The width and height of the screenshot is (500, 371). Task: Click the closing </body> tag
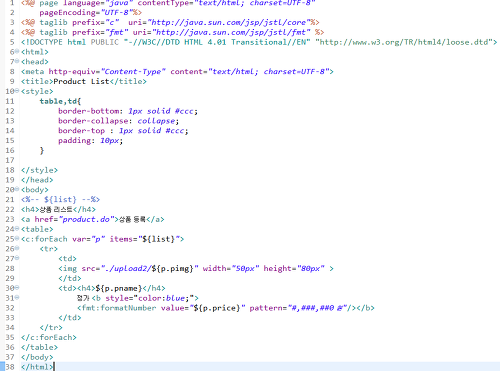(x=37, y=357)
